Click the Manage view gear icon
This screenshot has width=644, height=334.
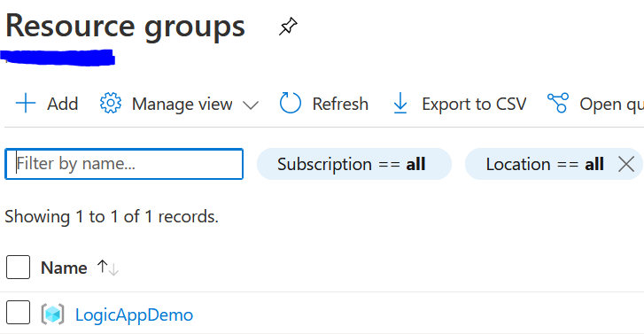[x=111, y=103]
